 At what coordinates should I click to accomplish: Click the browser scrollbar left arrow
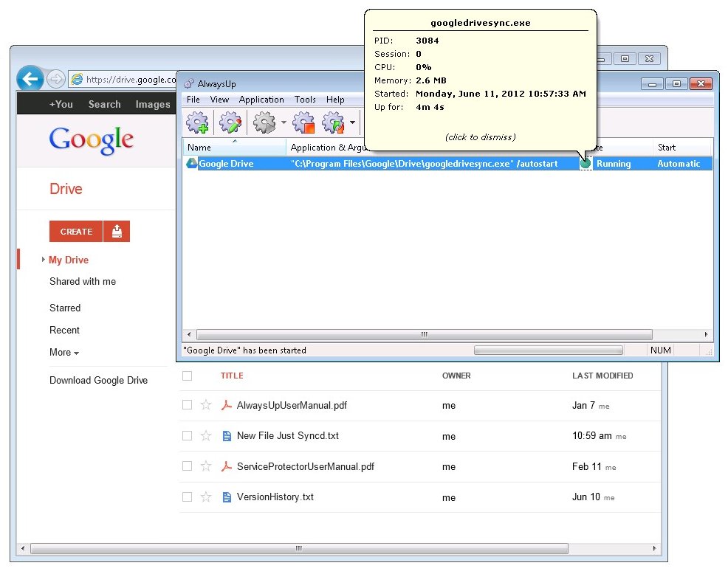click(23, 548)
